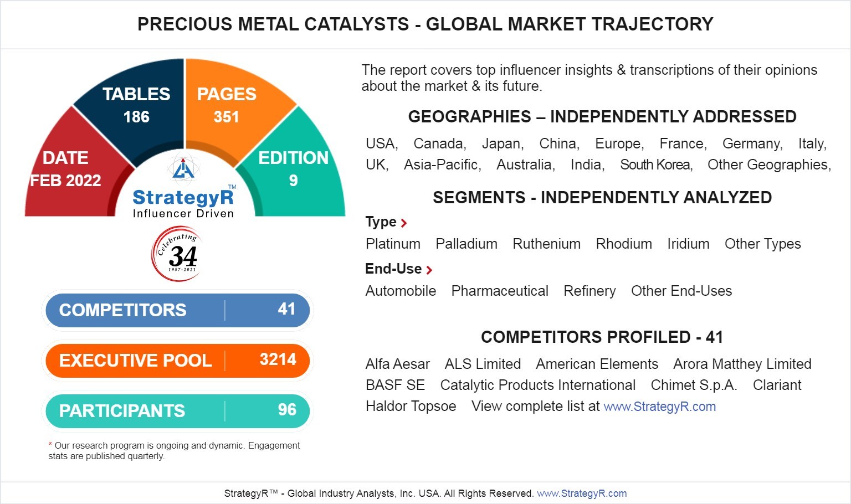Viewport: 851px width, 504px height.
Task: Open the footer www.StrategyR.com link
Action: 582,493
